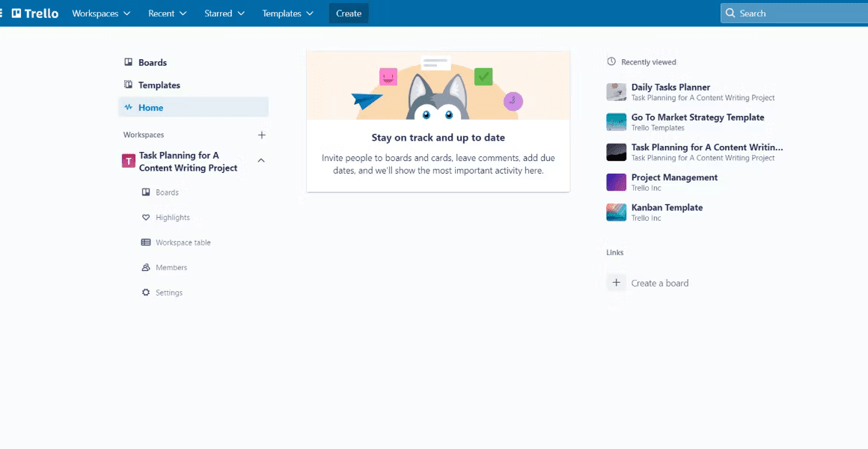This screenshot has height=449, width=868.
Task: Click the Trello logo in the header
Action: [x=35, y=13]
